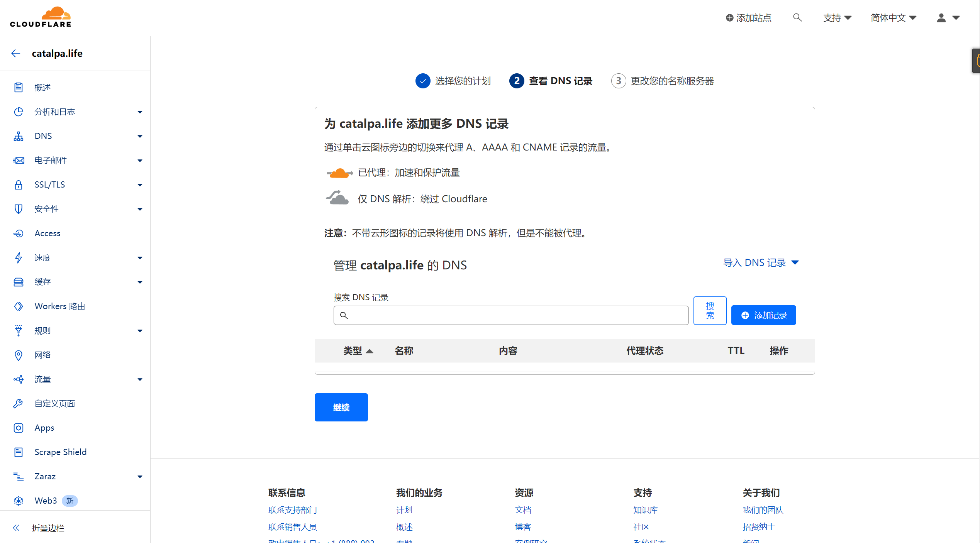Expand the 缓存 submenu arrow
Image resolution: width=980 pixels, height=543 pixels.
[x=140, y=282]
